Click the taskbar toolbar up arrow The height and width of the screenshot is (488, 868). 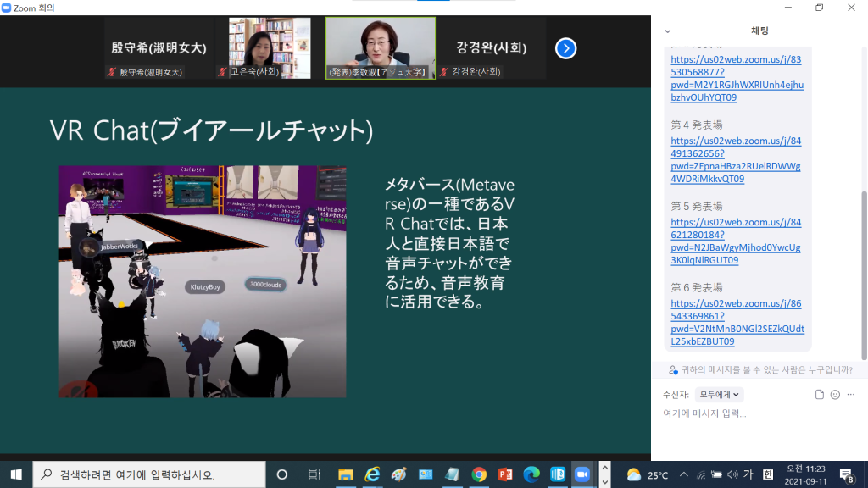605,468
